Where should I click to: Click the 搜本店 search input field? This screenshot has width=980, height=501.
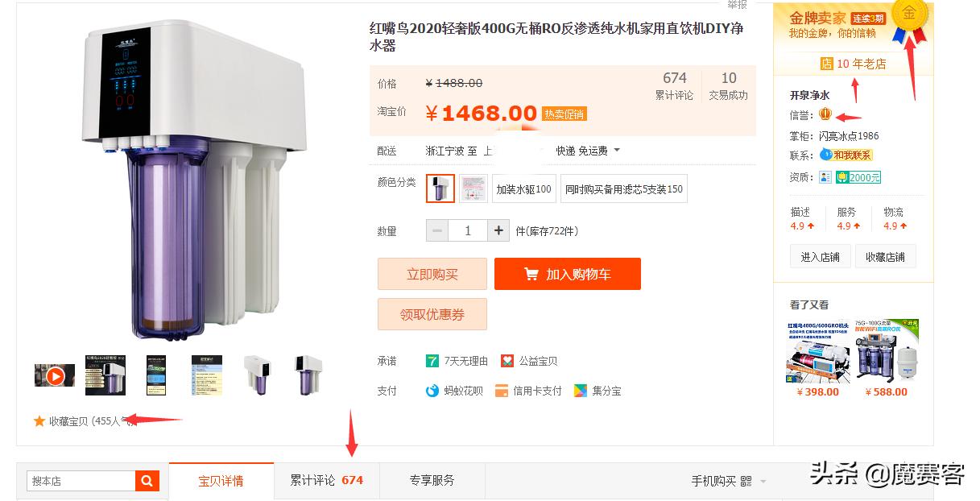(81, 481)
